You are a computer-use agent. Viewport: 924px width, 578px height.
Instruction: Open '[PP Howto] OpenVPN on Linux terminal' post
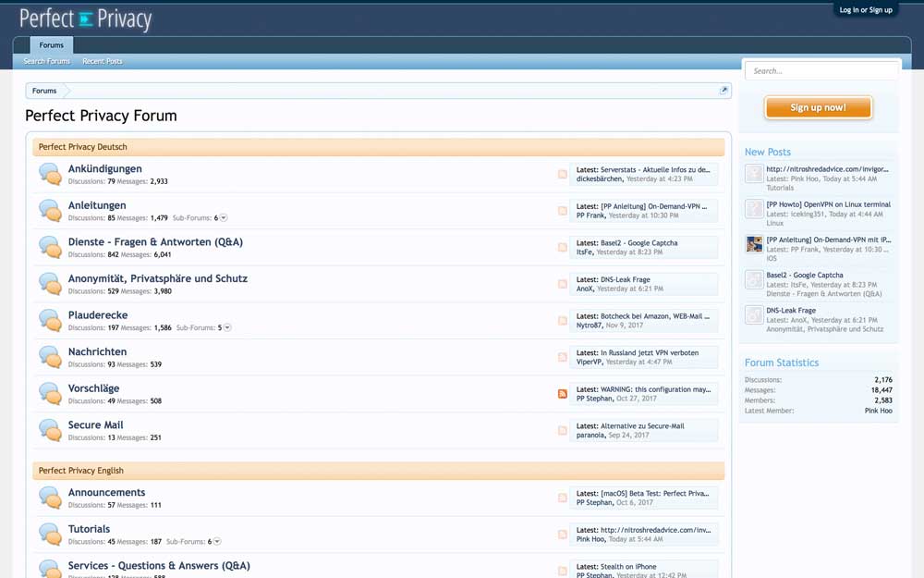point(829,204)
